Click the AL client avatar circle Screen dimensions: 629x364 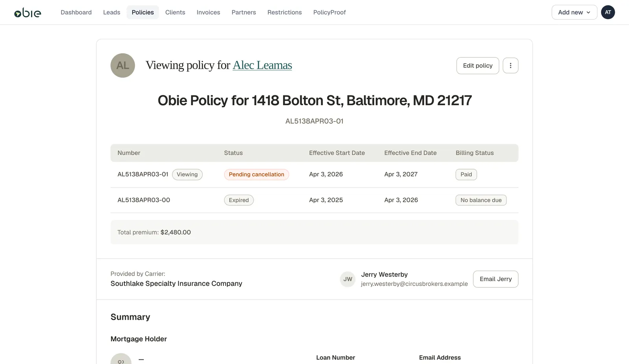click(123, 65)
